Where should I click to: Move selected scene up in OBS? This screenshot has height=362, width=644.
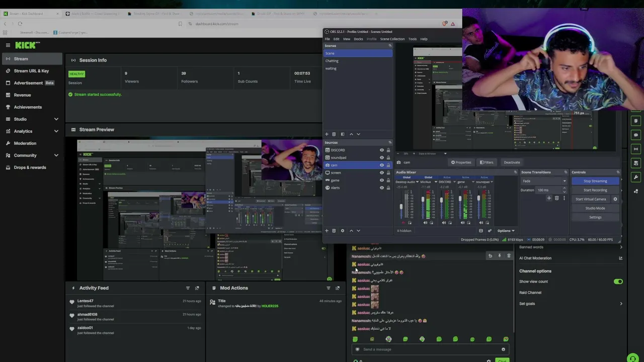(351, 134)
